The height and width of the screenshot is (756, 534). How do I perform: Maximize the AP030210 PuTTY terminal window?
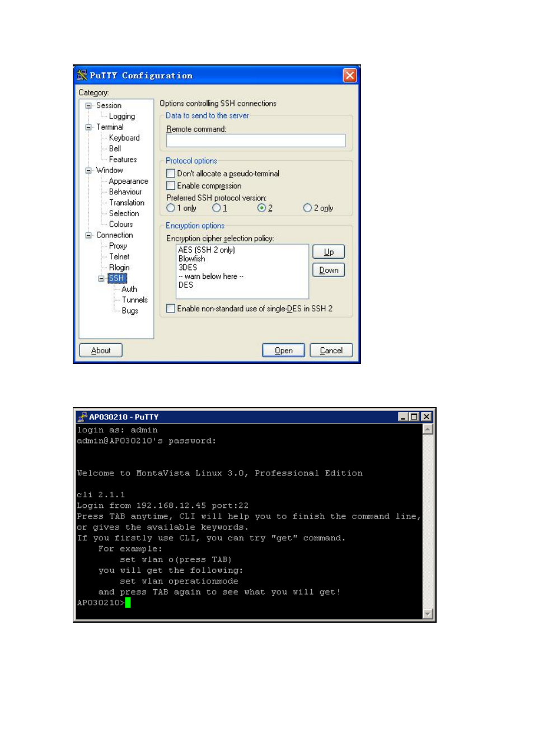pos(414,417)
